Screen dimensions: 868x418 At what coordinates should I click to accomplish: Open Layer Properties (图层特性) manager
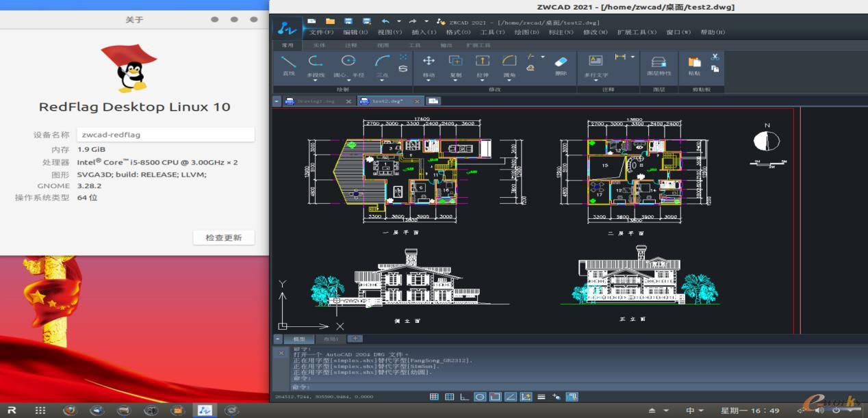[x=659, y=66]
